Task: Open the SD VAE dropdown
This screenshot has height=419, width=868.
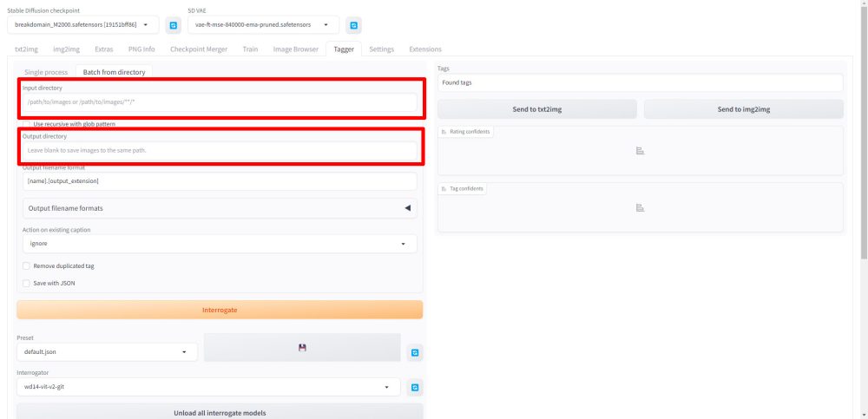Action: point(263,25)
